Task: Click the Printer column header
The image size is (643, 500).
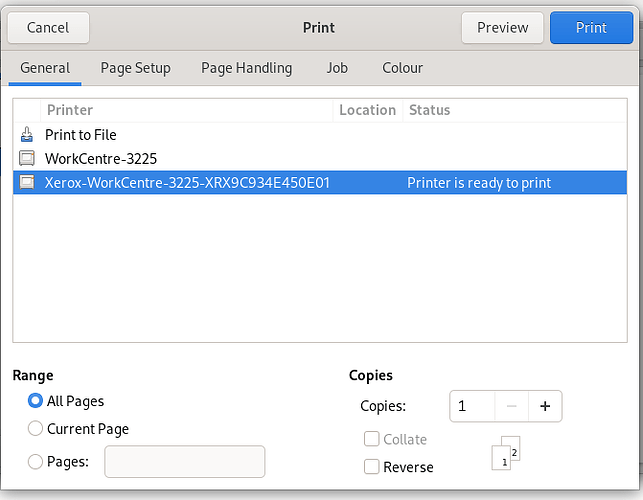Action: (187, 110)
